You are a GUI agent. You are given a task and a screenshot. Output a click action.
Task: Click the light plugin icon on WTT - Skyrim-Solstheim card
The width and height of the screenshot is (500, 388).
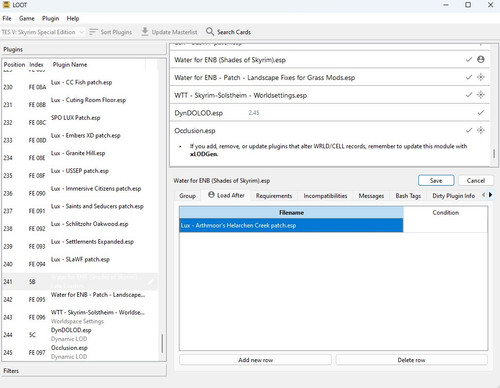481,95
